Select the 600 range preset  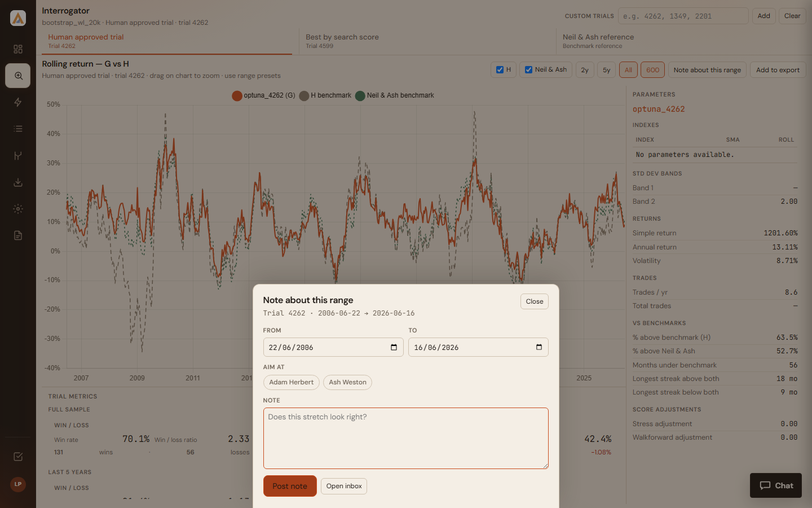[652, 70]
